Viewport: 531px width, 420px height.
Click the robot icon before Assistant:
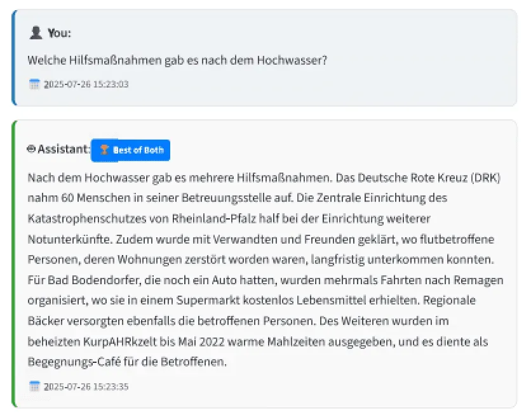tap(31, 149)
